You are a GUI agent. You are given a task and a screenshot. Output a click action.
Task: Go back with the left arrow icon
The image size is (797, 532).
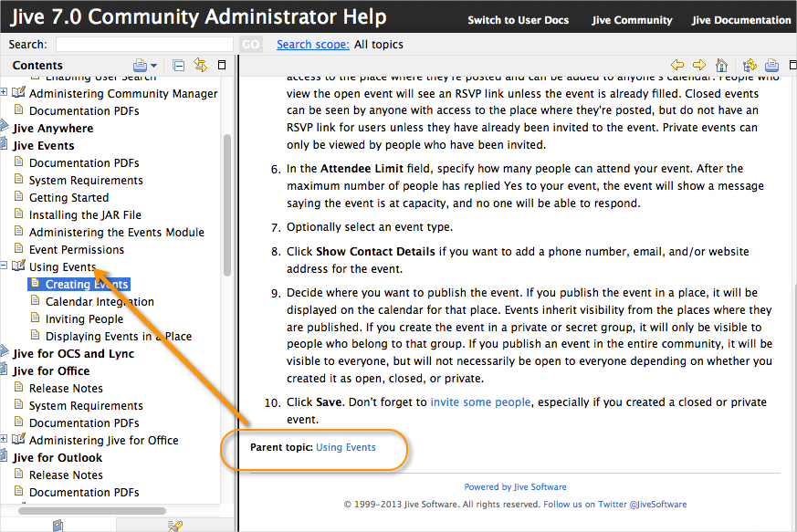(x=677, y=65)
